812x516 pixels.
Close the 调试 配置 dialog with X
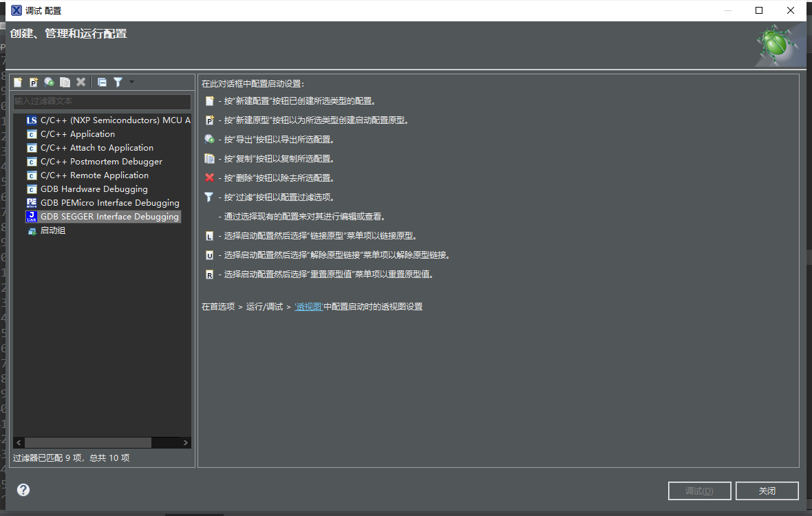(x=790, y=10)
